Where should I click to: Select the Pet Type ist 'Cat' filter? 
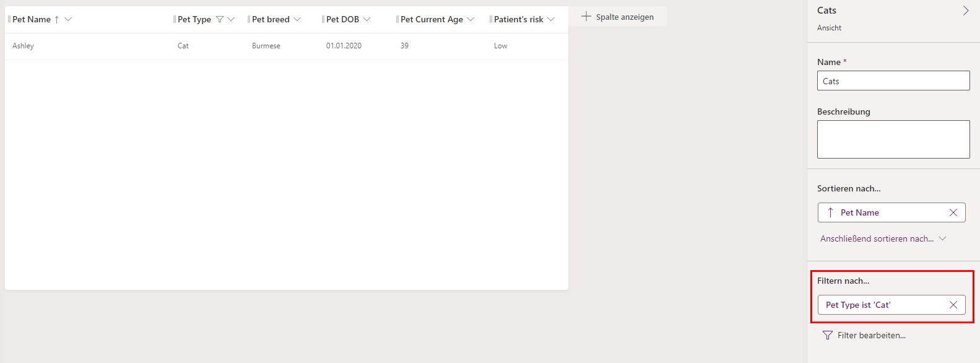coord(891,305)
